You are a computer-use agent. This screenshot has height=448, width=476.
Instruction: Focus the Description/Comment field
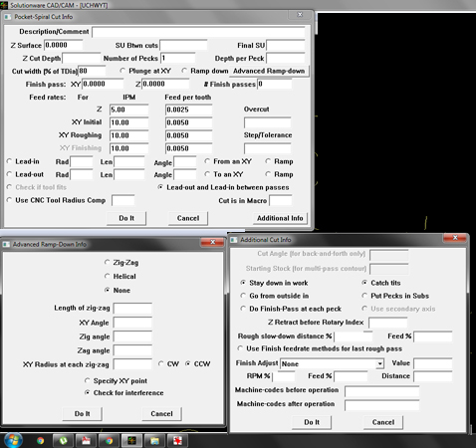point(198,32)
